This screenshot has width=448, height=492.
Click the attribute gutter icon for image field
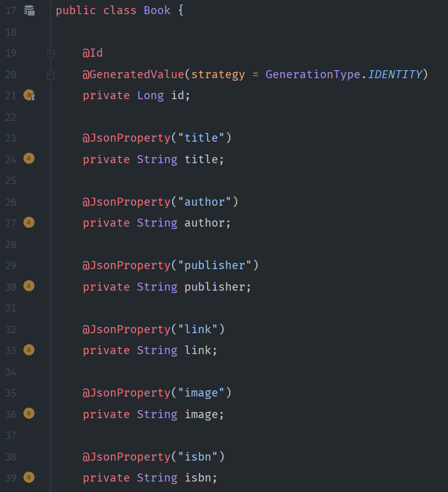pyautogui.click(x=29, y=413)
